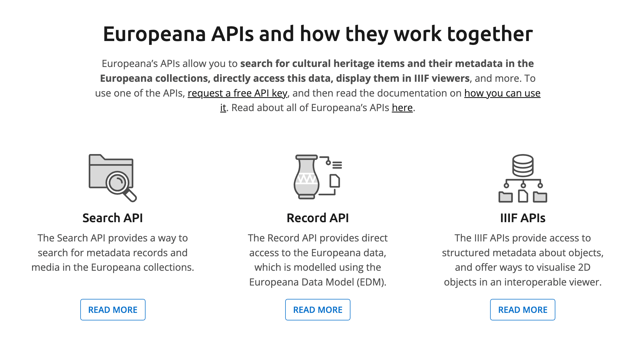Follow the request a free API key link
Image resolution: width=644 pixels, height=350 pixels.
pyautogui.click(x=237, y=93)
